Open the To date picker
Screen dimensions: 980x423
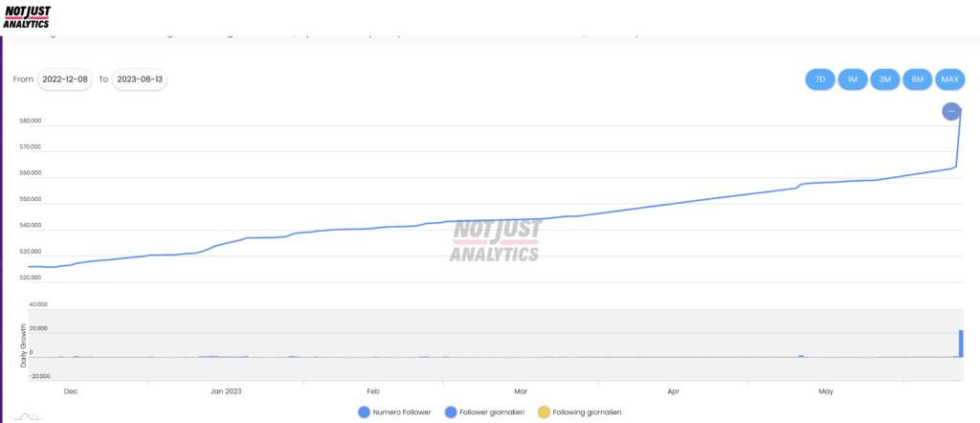[140, 79]
